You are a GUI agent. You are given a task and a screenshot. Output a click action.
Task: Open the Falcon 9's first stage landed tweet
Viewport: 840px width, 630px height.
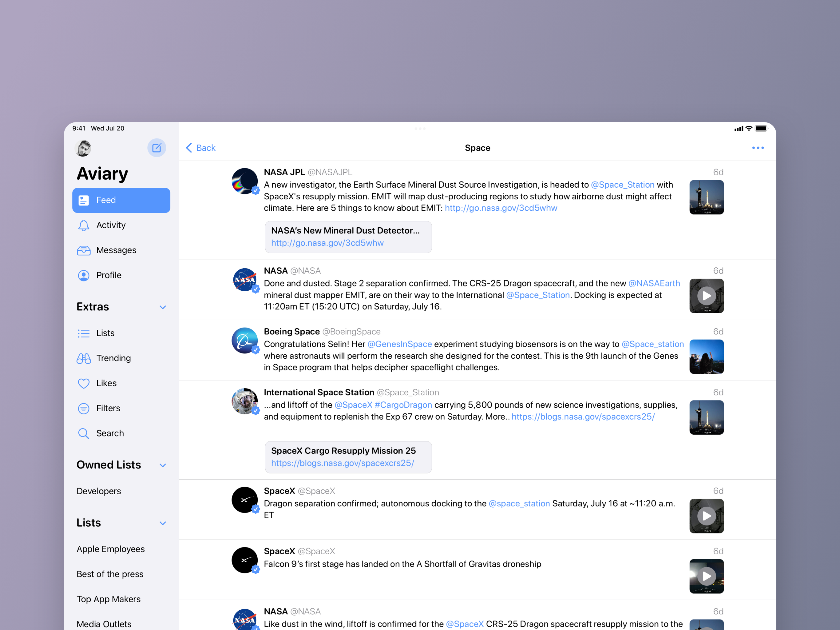click(x=478, y=570)
